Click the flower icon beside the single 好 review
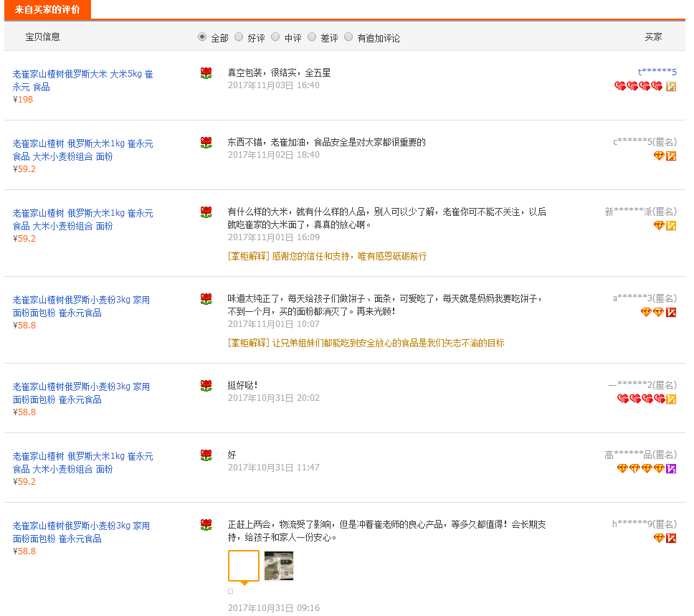Screen dimensions: 694x616 pos(206,455)
